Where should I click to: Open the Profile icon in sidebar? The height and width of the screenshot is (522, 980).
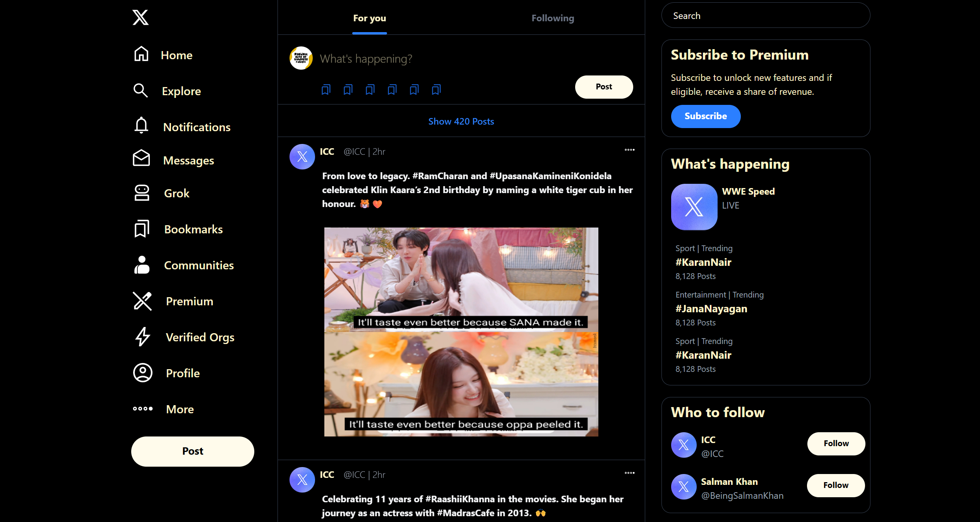[x=142, y=373]
